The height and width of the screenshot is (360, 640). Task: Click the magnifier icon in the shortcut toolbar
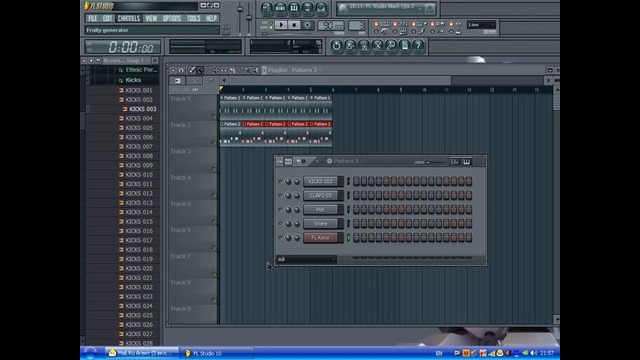tap(391, 46)
